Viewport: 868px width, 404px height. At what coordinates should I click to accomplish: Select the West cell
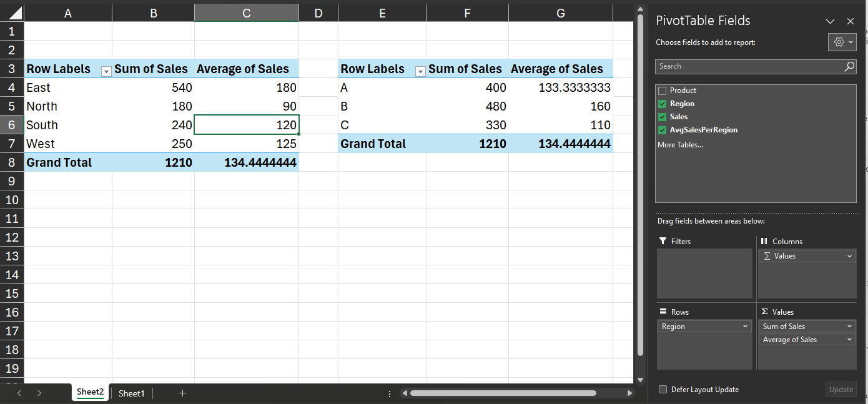68,144
